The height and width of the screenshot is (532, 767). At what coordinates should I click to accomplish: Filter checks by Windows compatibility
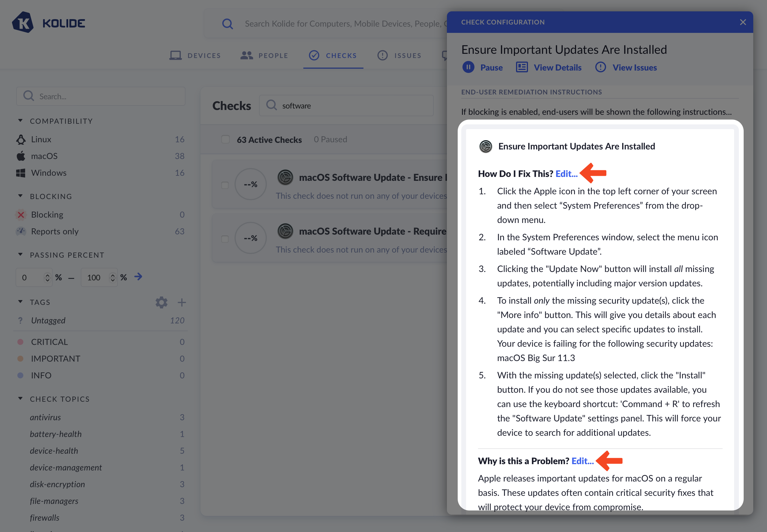tap(49, 173)
